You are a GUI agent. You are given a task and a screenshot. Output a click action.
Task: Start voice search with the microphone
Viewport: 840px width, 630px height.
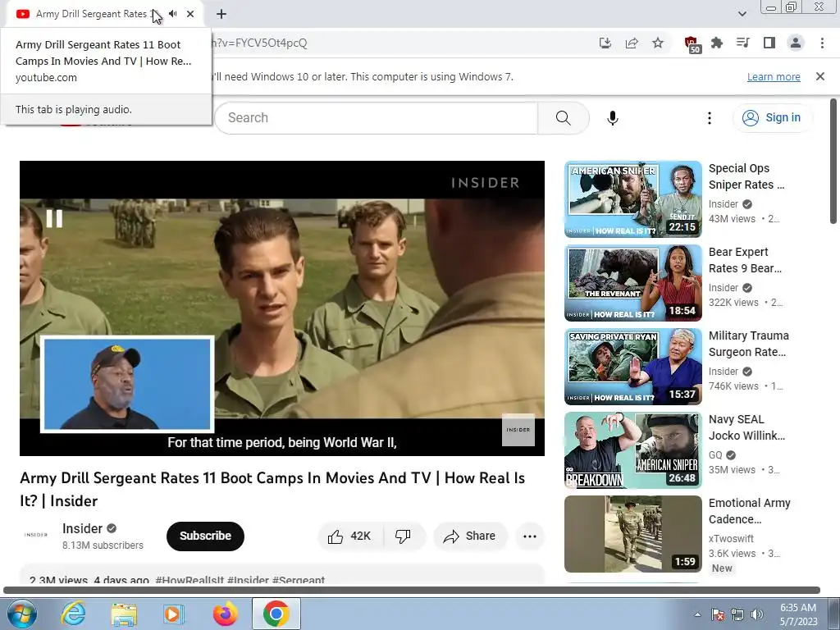[x=612, y=118]
